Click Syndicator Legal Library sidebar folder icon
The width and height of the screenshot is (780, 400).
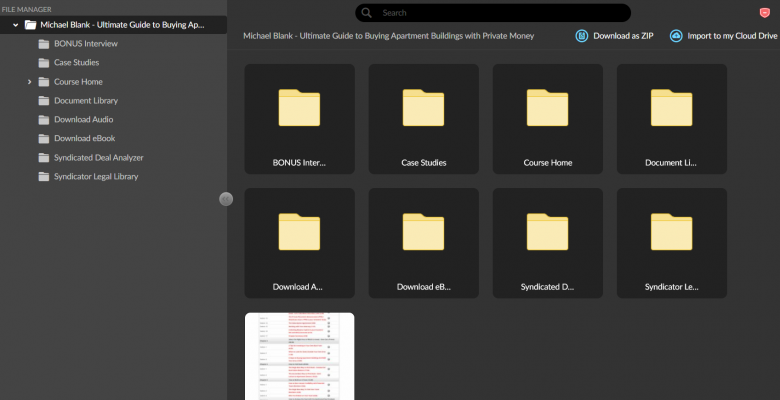44,176
